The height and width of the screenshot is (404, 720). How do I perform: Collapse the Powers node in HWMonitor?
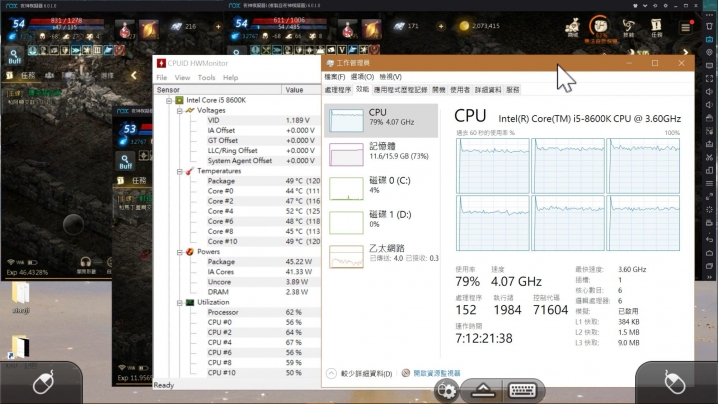(x=180, y=252)
